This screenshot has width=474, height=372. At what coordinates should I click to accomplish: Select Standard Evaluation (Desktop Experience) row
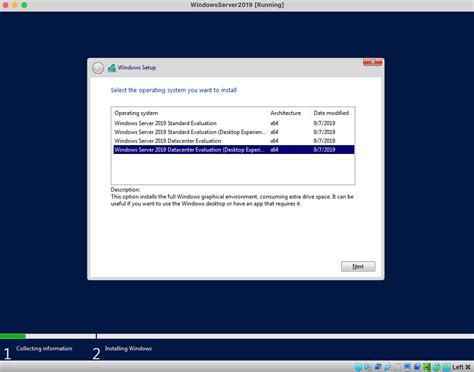[234, 132]
